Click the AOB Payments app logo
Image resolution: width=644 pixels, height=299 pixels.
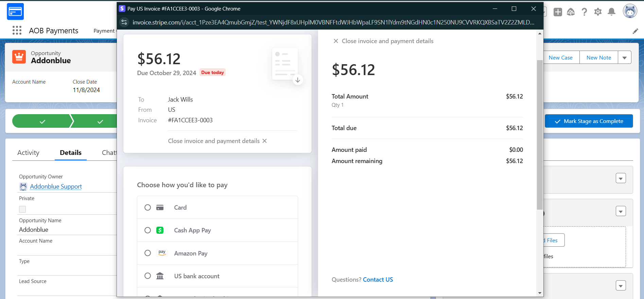[x=15, y=12]
